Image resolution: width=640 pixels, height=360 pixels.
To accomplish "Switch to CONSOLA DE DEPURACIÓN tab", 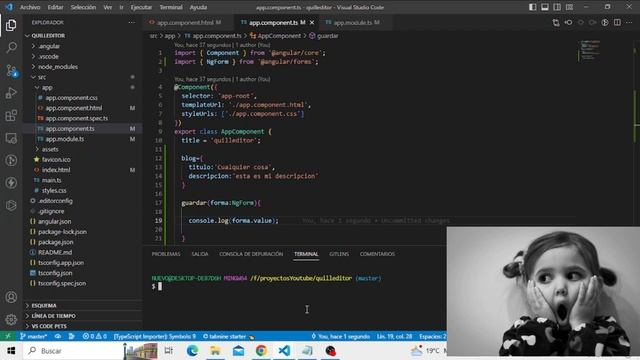I will (x=251, y=254).
